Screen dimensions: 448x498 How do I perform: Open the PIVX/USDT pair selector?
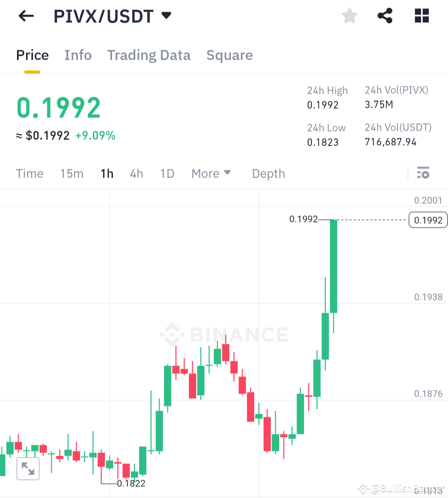(104, 16)
